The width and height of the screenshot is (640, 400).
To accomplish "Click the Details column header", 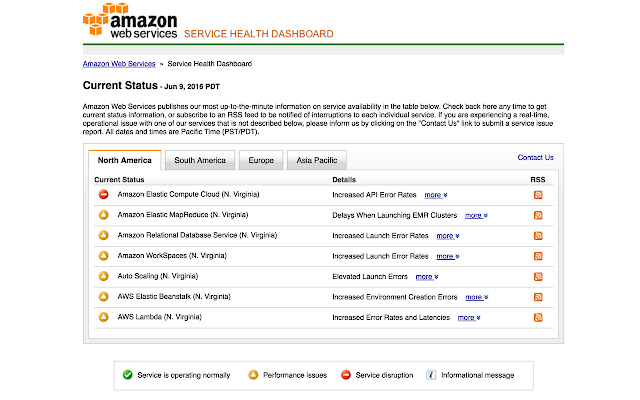I will click(344, 180).
